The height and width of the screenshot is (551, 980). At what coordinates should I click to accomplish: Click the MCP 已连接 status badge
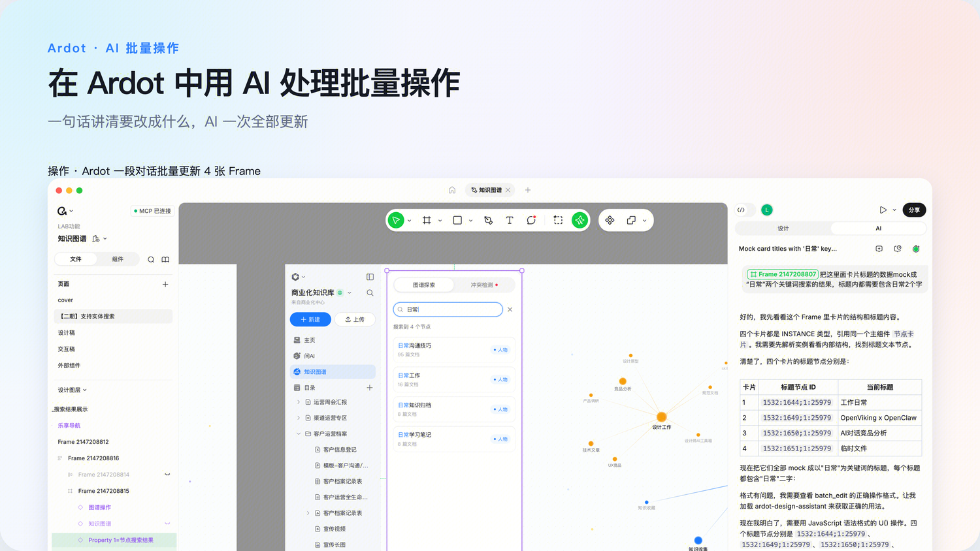point(152,211)
